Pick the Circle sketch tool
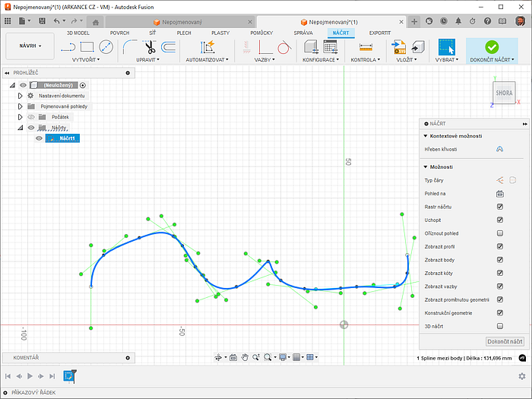This screenshot has height=399, width=532. pyautogui.click(x=106, y=47)
